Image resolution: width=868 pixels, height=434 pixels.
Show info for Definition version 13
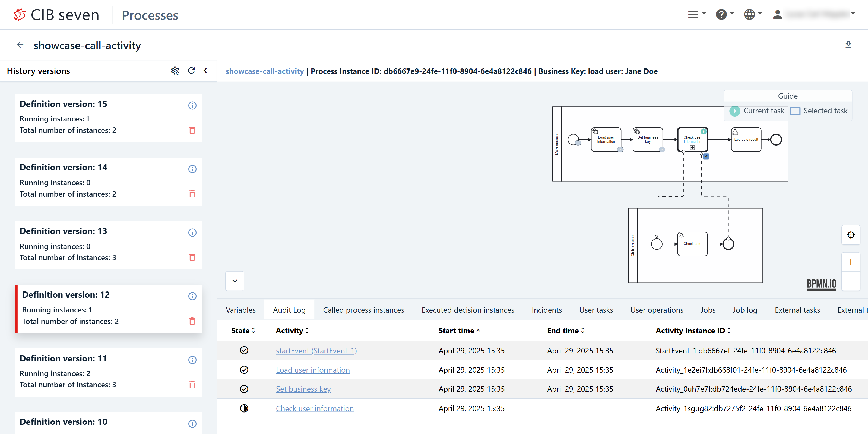point(192,232)
